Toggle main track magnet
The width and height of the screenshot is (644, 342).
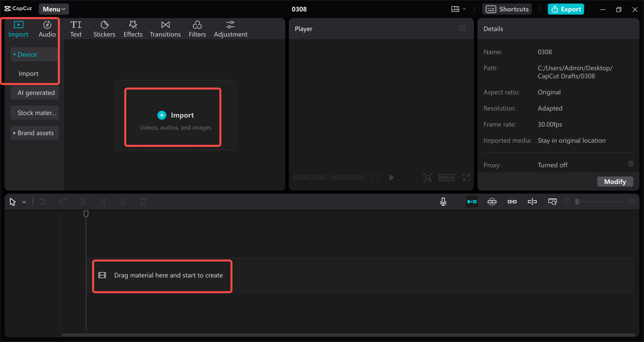pos(472,202)
